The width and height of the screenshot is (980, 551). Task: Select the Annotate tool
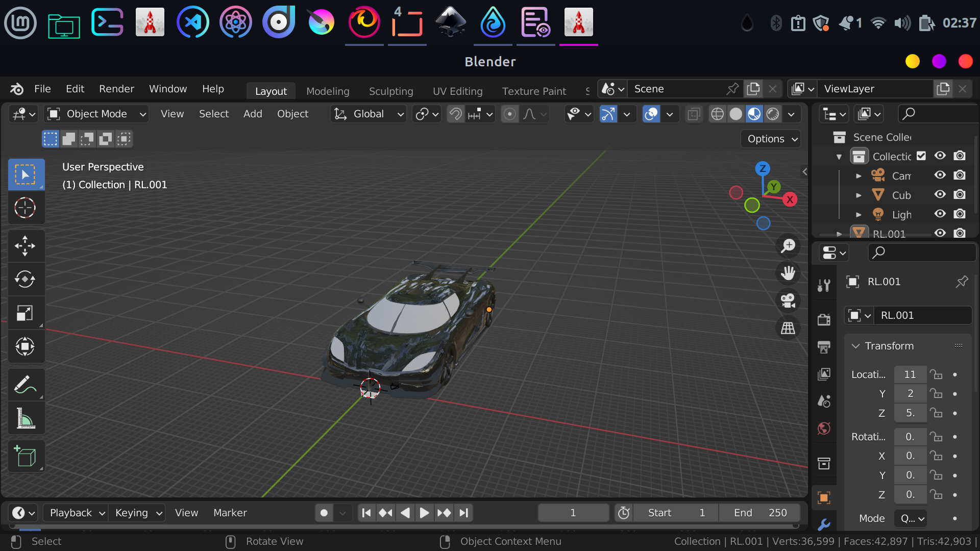(x=26, y=385)
